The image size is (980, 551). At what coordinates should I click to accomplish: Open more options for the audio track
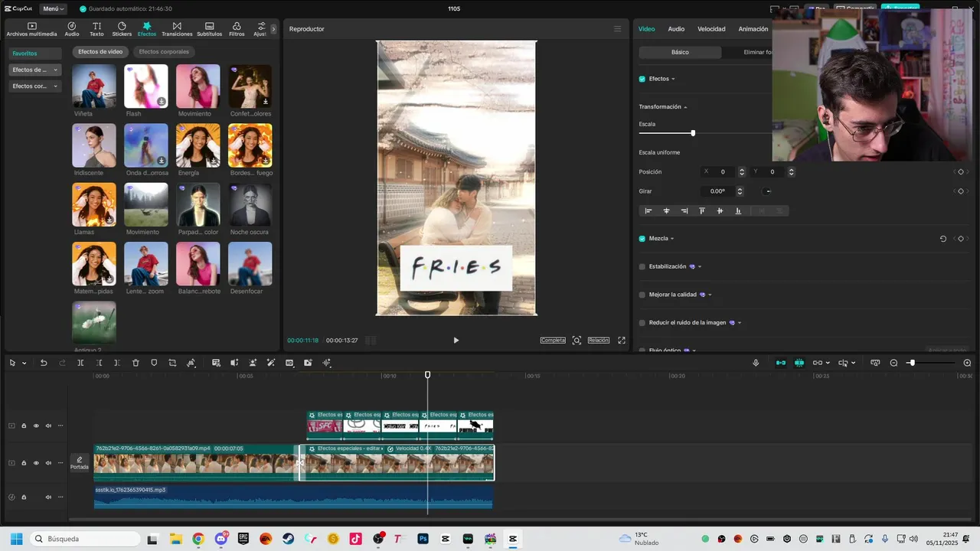click(x=60, y=497)
